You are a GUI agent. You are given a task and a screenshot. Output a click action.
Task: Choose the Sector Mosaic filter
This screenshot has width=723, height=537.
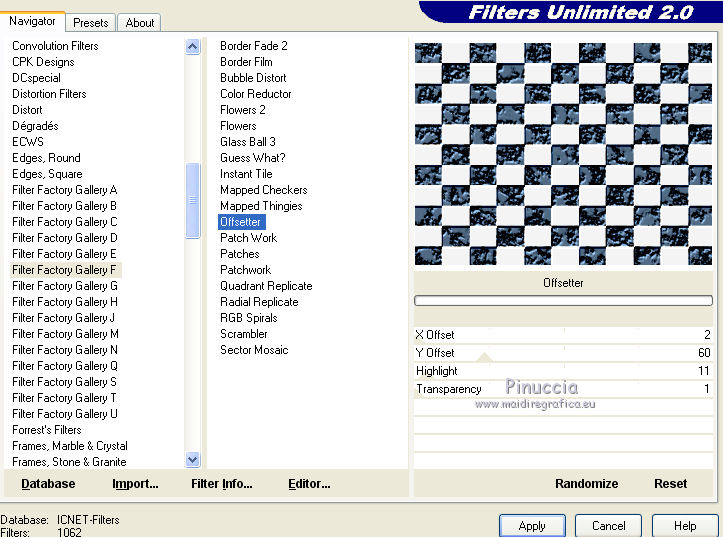254,350
